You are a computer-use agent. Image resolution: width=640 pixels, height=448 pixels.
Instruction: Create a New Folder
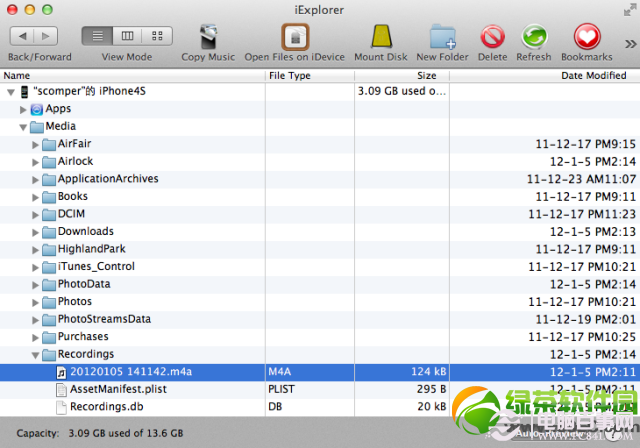click(442, 37)
